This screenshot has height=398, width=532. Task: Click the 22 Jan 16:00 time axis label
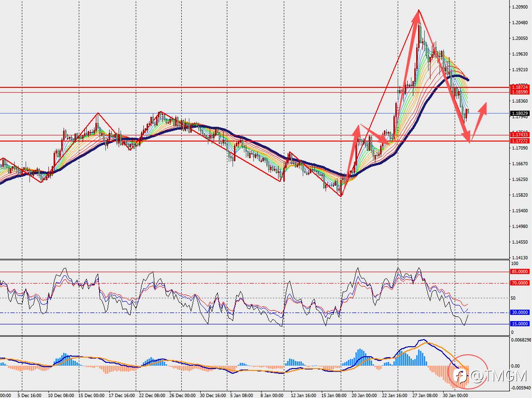[x=395, y=395]
